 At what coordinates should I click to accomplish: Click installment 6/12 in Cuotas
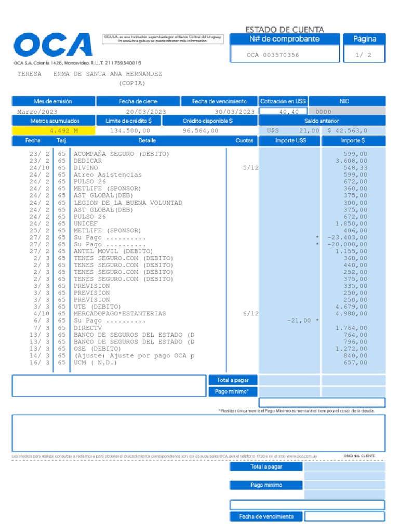[251, 313]
